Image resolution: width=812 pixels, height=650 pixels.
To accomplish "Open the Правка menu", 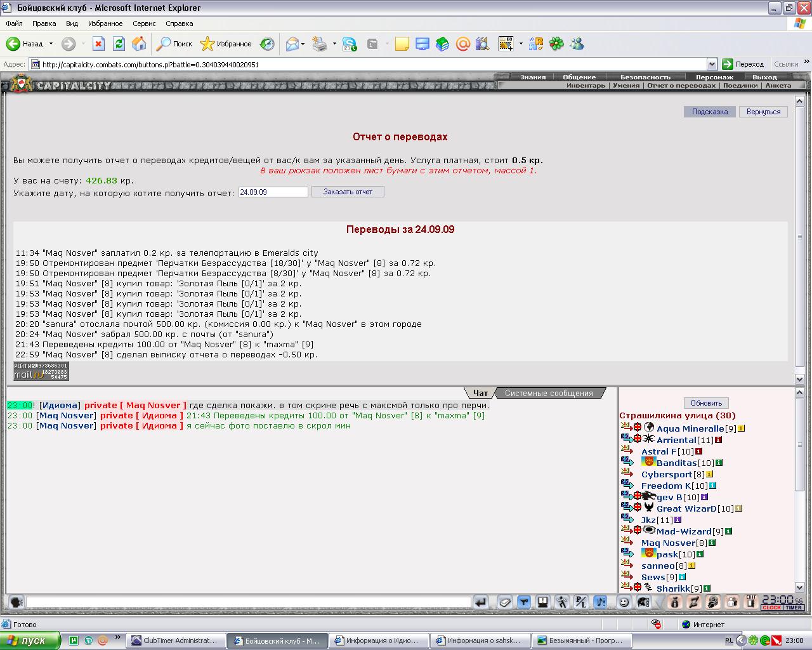I will (44, 23).
